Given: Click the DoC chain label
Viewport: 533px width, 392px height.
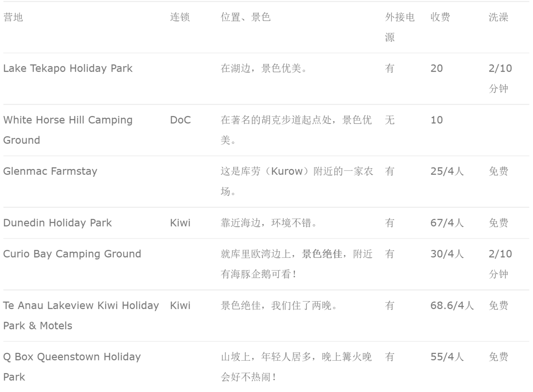Looking at the screenshot, I should click(x=180, y=120).
